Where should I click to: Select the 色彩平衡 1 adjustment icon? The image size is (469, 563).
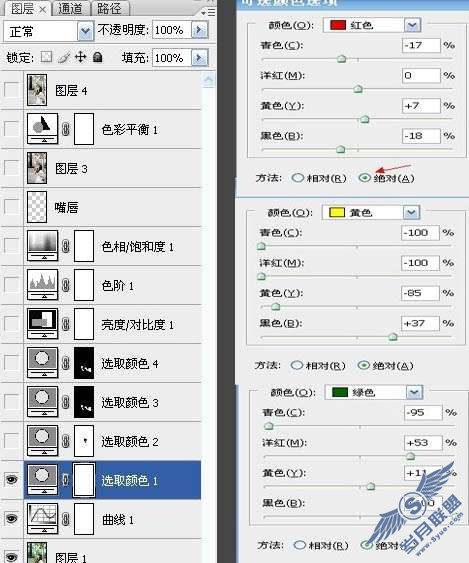(42, 129)
